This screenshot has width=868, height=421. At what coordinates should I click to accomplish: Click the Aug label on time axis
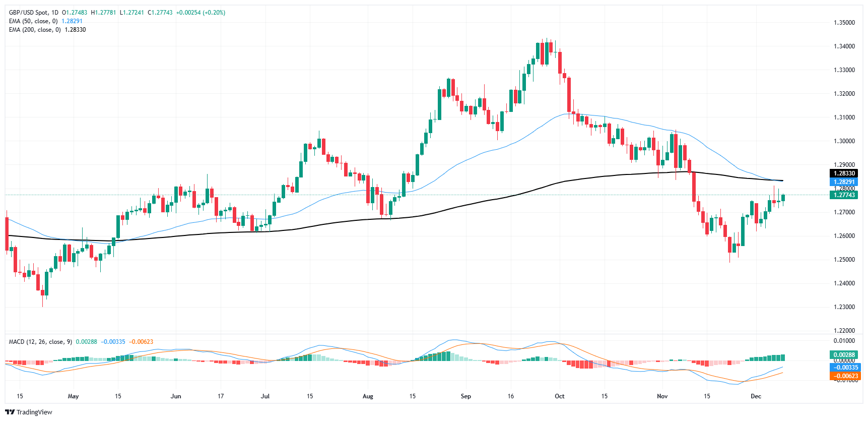368,396
